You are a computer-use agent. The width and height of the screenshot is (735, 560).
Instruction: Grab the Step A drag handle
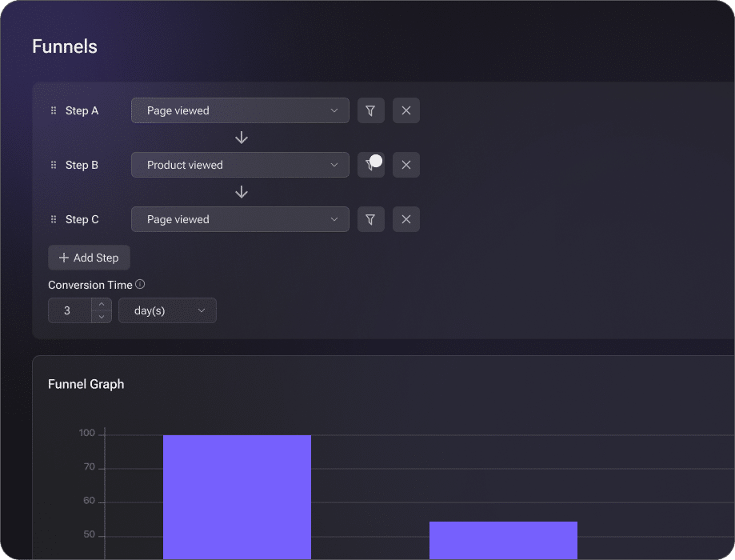click(54, 110)
